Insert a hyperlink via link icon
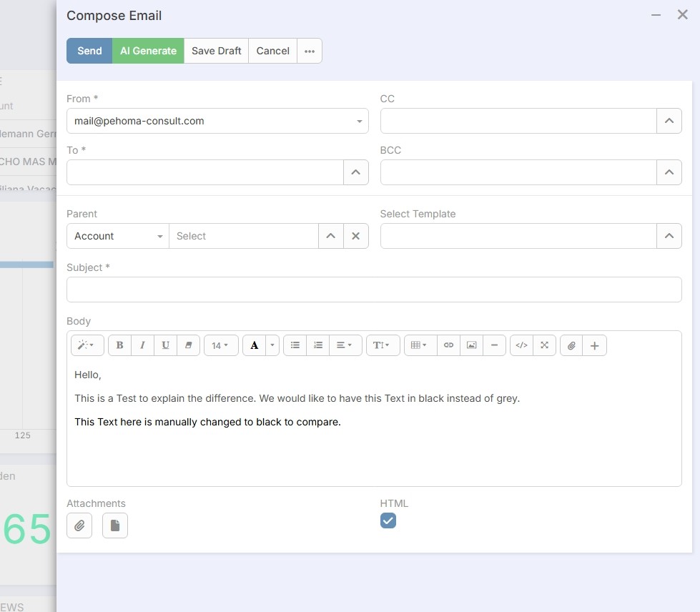The width and height of the screenshot is (700, 612). pyautogui.click(x=448, y=345)
